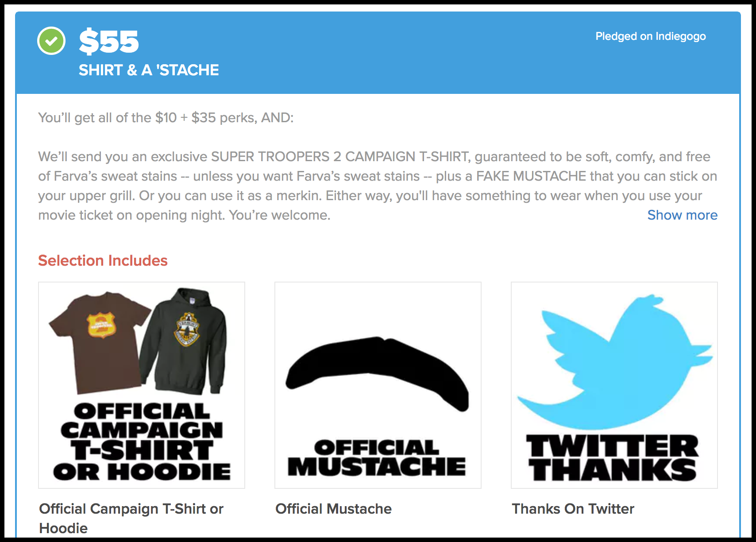Image resolution: width=756 pixels, height=542 pixels.
Task: Click the Pledged on Indiegogo label
Action: tap(651, 36)
